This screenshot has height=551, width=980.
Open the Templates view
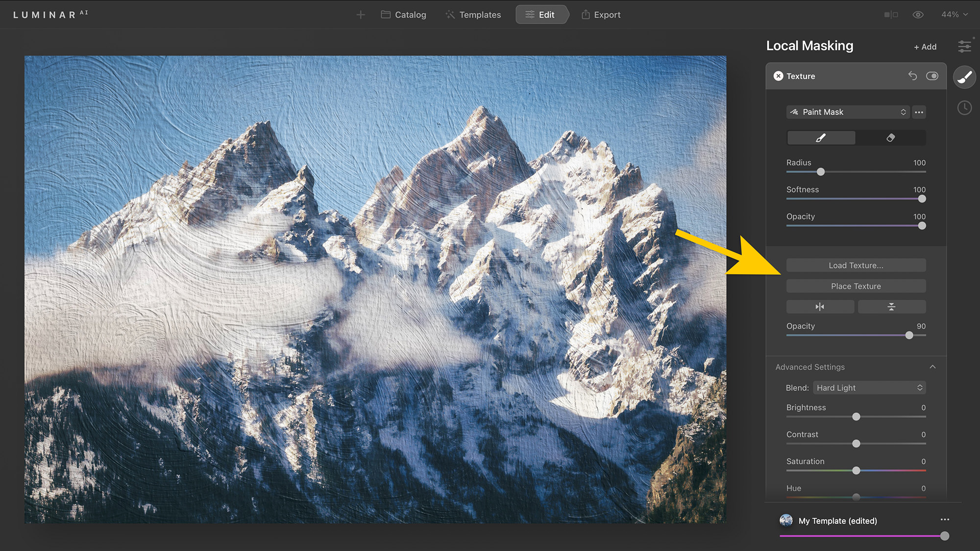coord(472,14)
